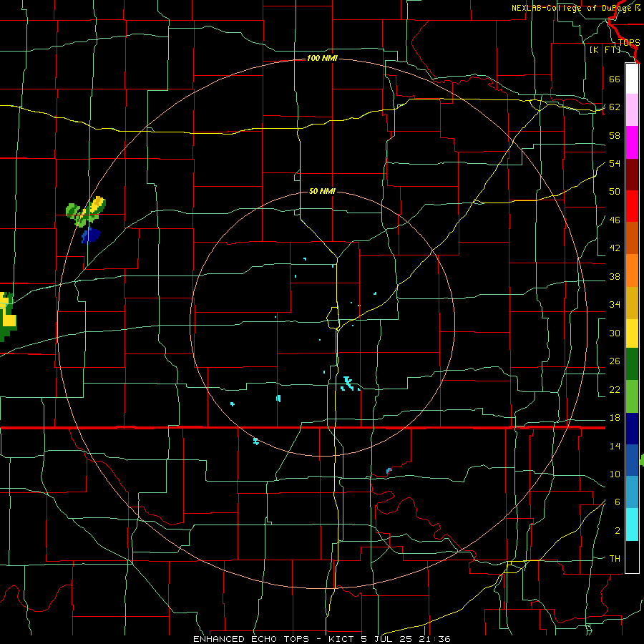
Task: Click the 22 legend scale number
Action: pyautogui.click(x=615, y=390)
